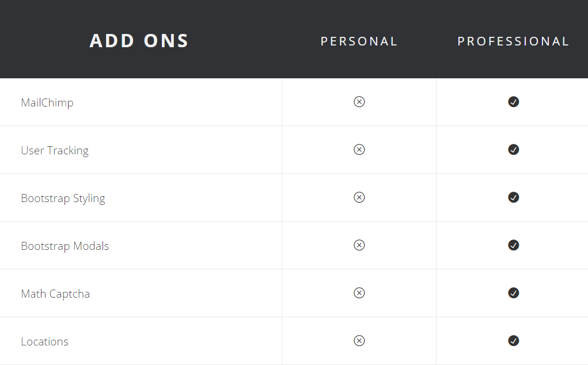Click the Bootstrap Modals row label

point(65,246)
